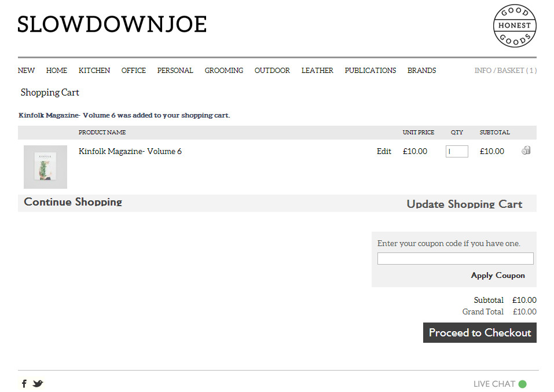Focus the coupon code input field
Viewport: 554px width, 392px height.
[456, 258]
